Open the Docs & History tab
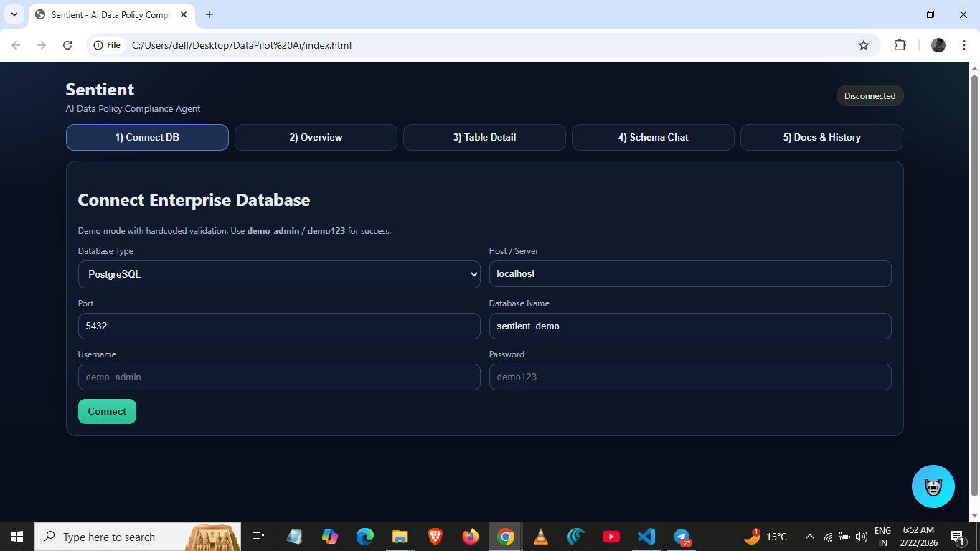 point(821,137)
